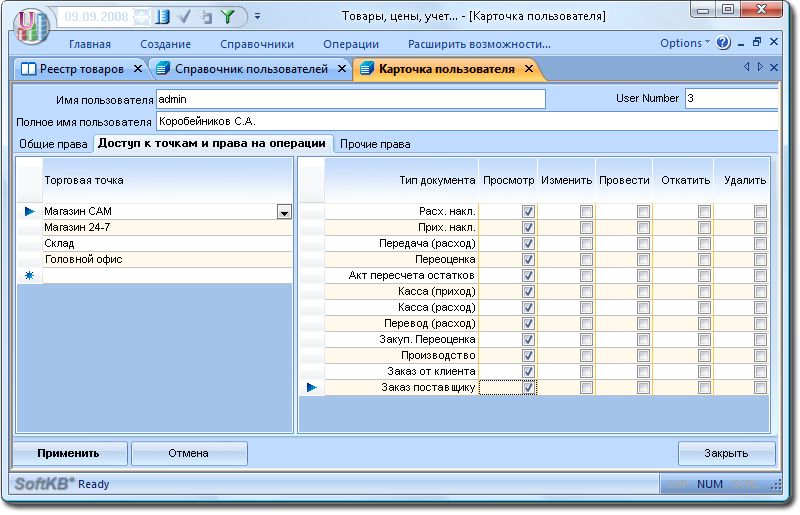Check Удалить for Закуп. Переоценка

tap(760, 339)
